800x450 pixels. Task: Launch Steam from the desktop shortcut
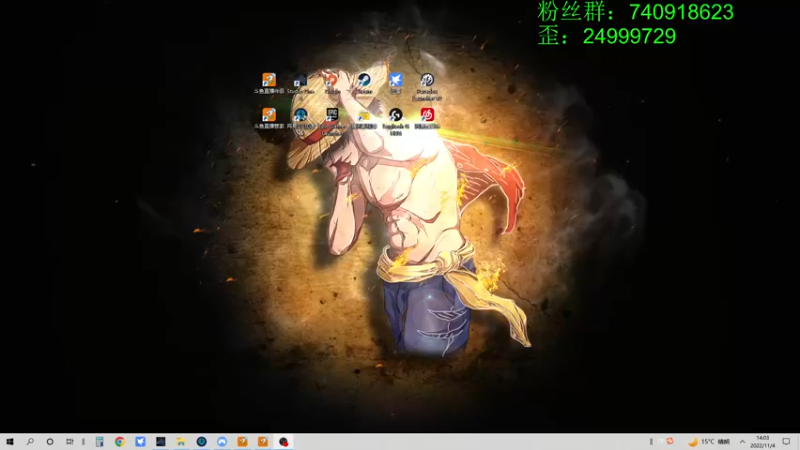click(x=364, y=83)
